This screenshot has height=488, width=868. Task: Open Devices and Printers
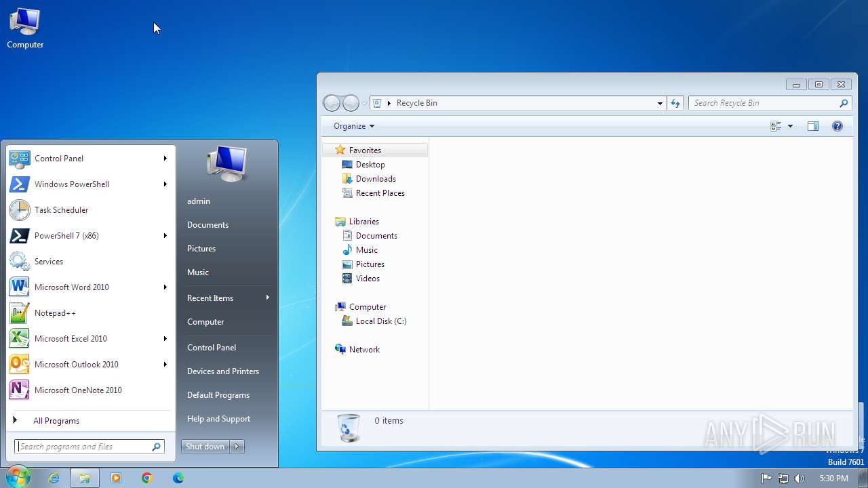pyautogui.click(x=226, y=371)
